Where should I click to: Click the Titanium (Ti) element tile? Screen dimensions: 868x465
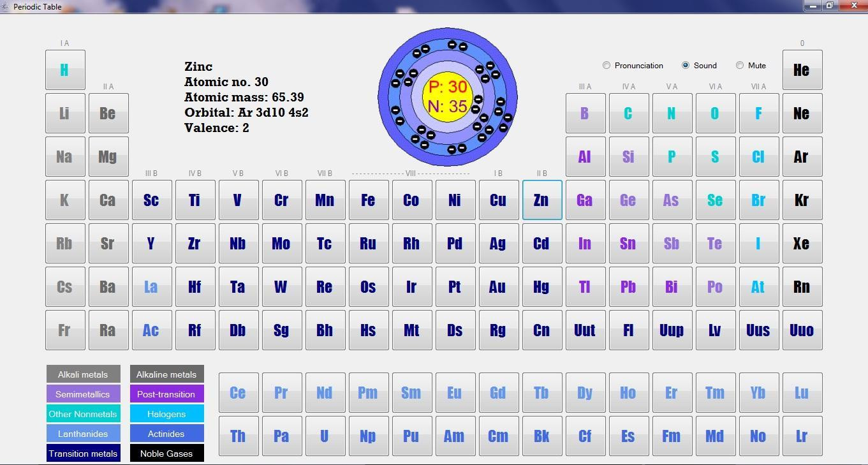195,200
